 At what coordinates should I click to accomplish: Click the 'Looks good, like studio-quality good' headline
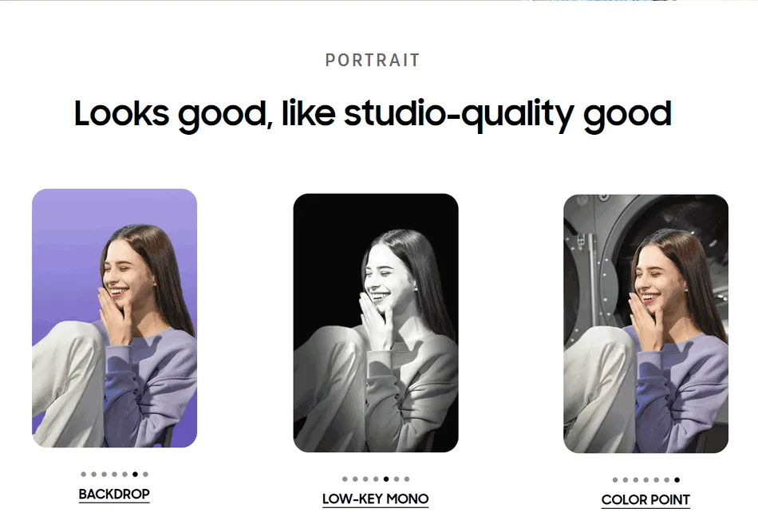pyautogui.click(x=373, y=115)
